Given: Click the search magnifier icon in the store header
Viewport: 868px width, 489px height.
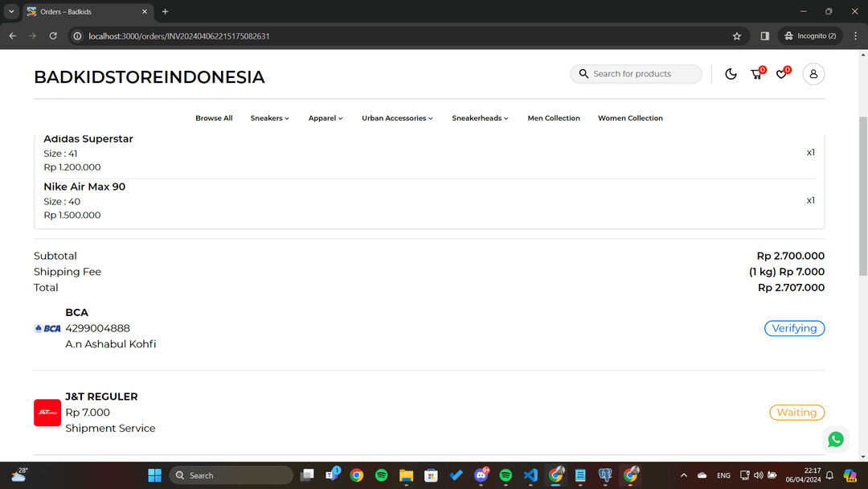Looking at the screenshot, I should pyautogui.click(x=583, y=74).
